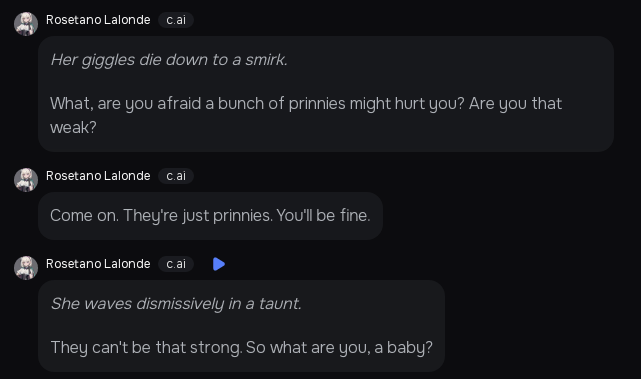Open Rosetano Lalonde name on second message

pyautogui.click(x=98, y=176)
